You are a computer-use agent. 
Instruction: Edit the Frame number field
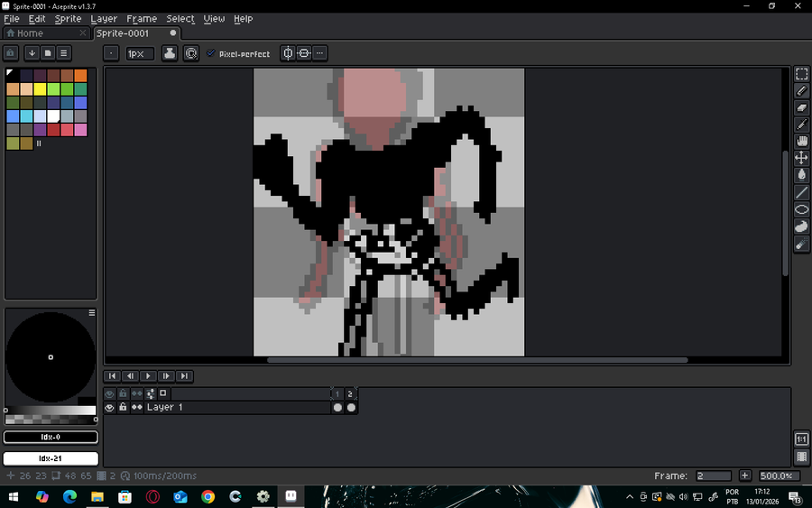click(713, 476)
